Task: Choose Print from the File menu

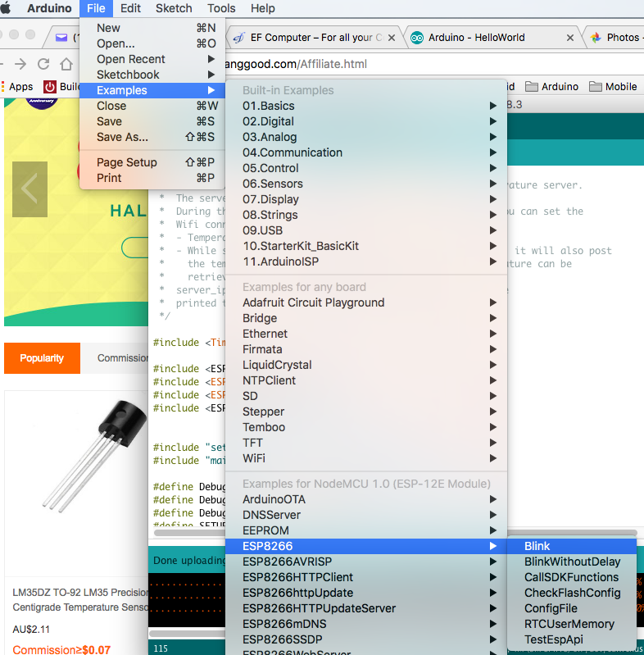Action: tap(152, 178)
